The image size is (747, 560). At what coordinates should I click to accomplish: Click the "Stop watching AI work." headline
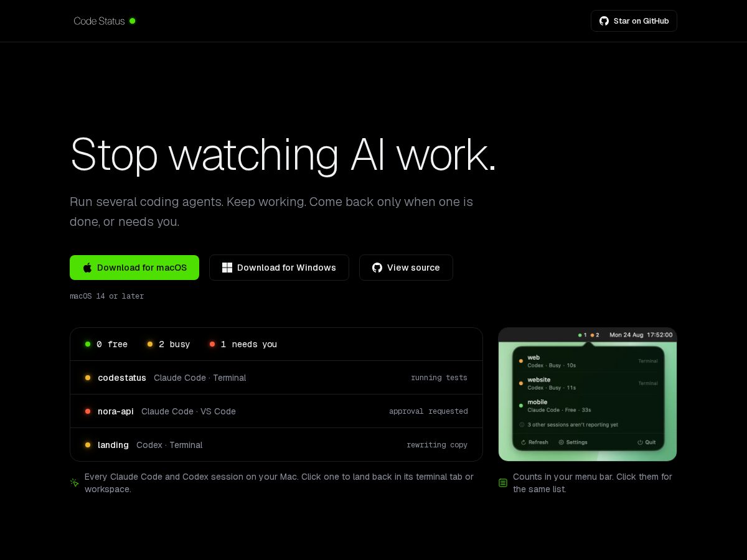click(x=283, y=154)
